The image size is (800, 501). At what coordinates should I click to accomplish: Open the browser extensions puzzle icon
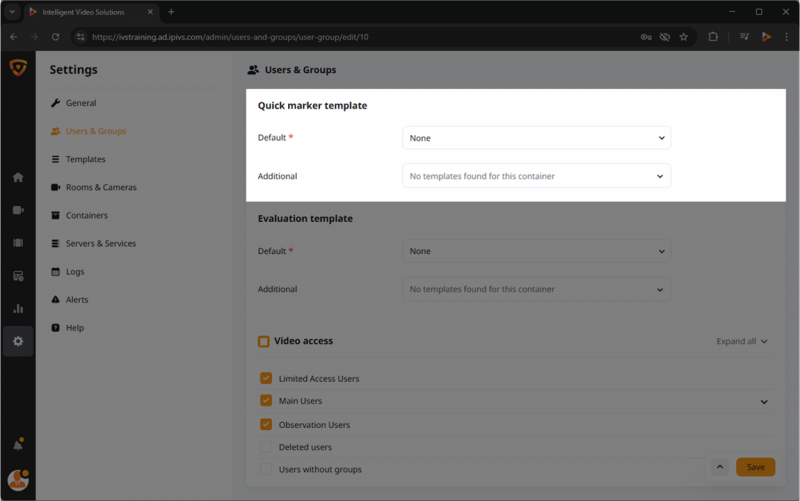[713, 37]
